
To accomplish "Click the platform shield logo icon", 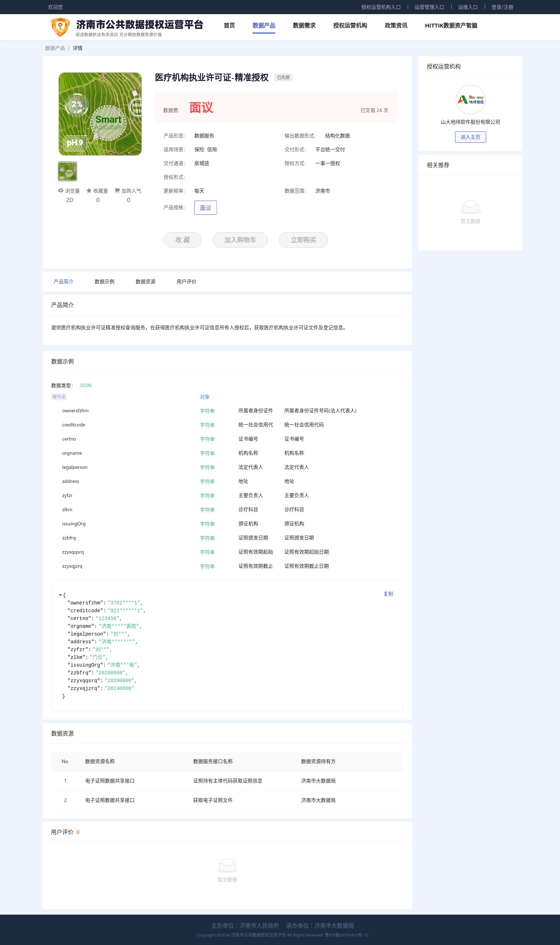I will pos(60,27).
